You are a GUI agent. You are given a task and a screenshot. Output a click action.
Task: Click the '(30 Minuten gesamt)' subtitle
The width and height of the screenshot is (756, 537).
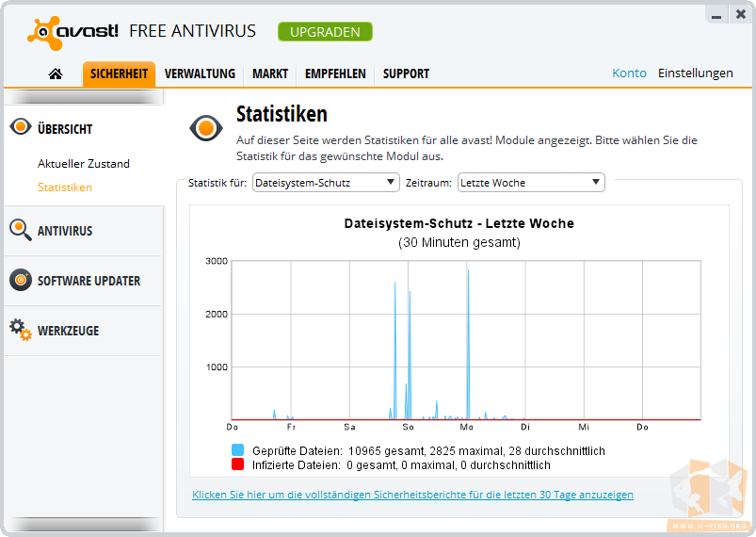pyautogui.click(x=459, y=242)
